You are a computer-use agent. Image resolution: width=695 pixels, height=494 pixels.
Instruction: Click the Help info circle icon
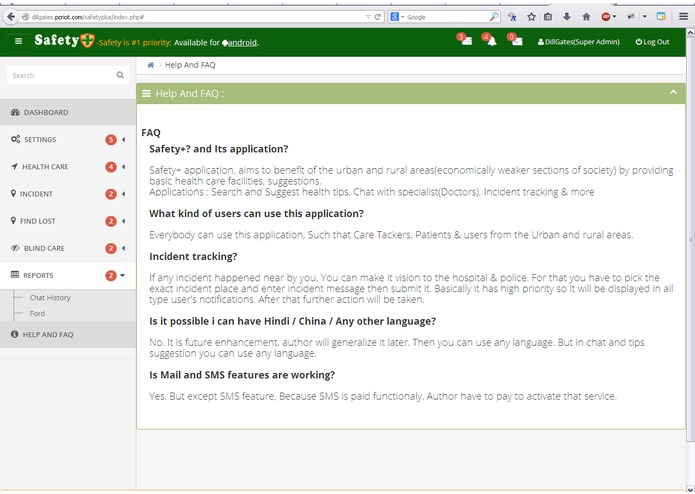click(x=14, y=334)
